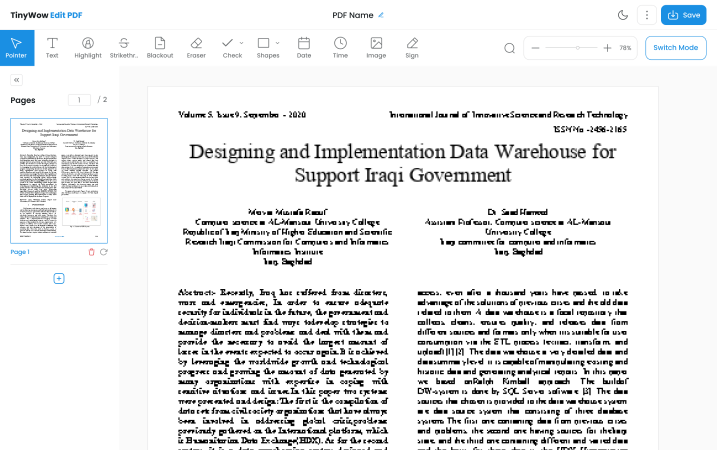The image size is (717, 451).
Task: Toggle dark mode moon icon
Action: click(623, 15)
